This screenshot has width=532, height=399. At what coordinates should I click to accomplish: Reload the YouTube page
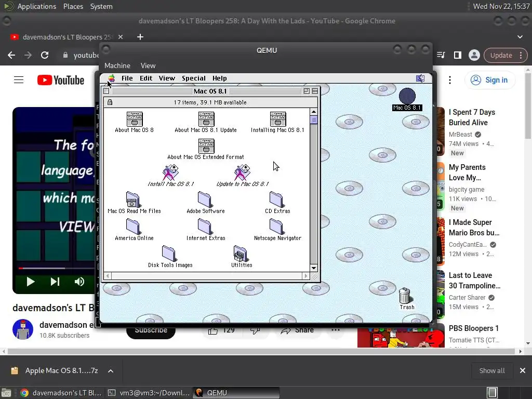45,55
